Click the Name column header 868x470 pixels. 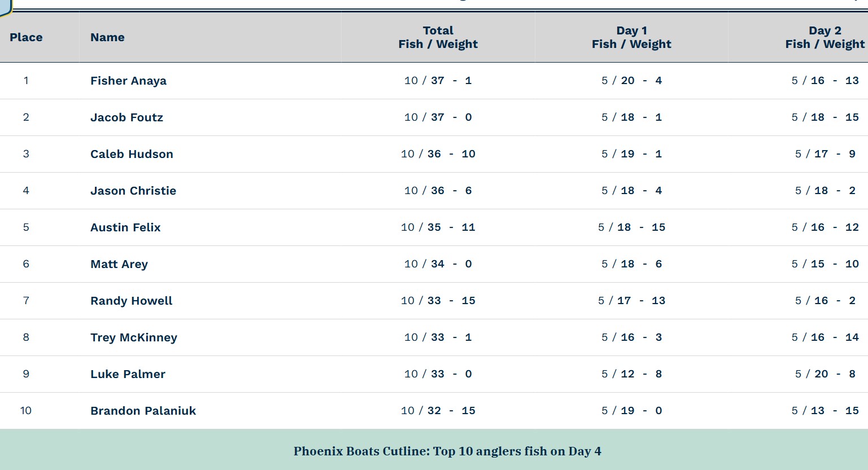[x=107, y=37]
